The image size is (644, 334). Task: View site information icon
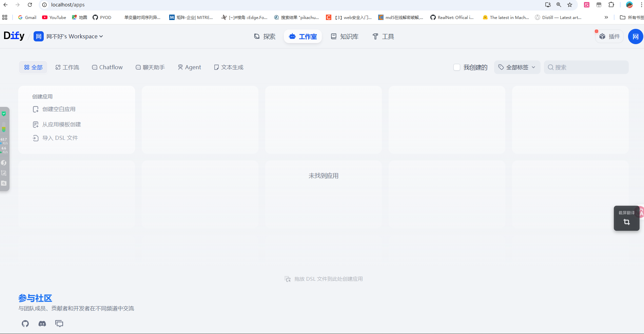point(44,5)
